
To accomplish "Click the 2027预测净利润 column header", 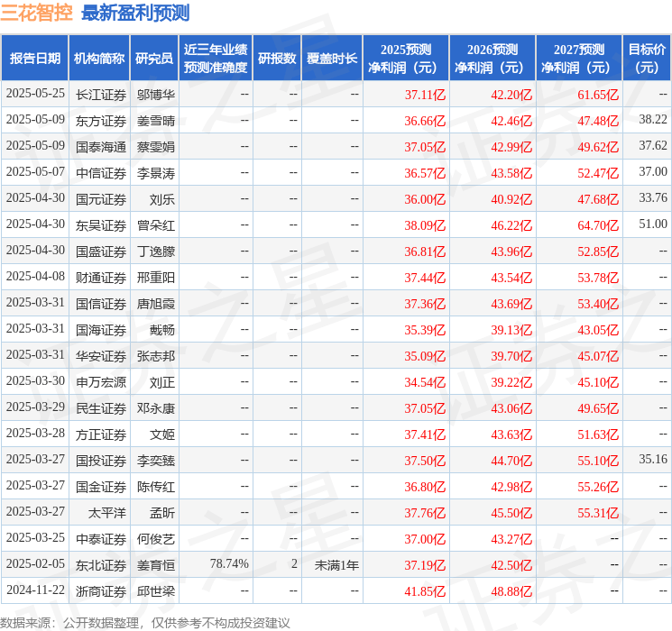I will [x=579, y=59].
